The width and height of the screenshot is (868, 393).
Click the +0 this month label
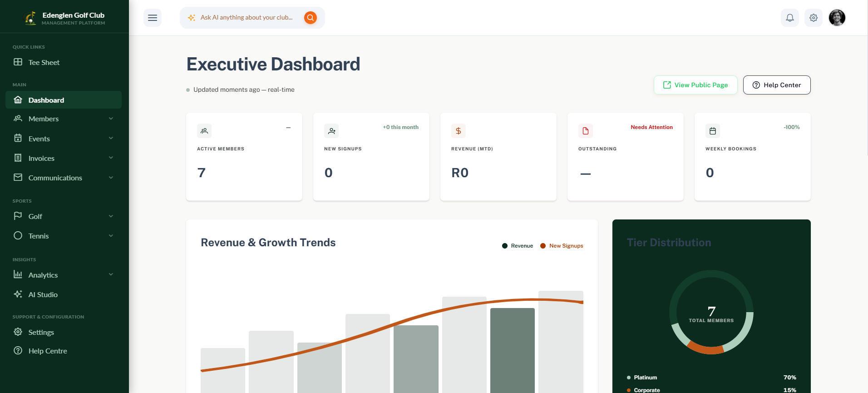(400, 127)
